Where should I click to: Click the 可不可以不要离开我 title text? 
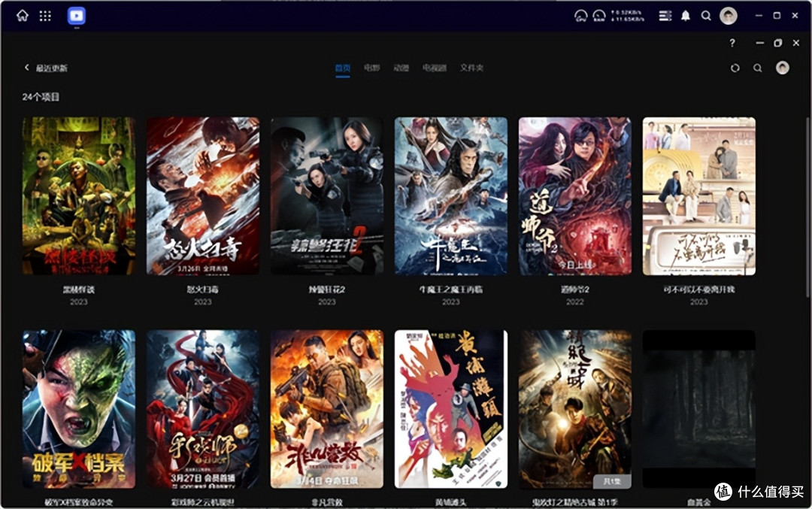click(x=699, y=289)
